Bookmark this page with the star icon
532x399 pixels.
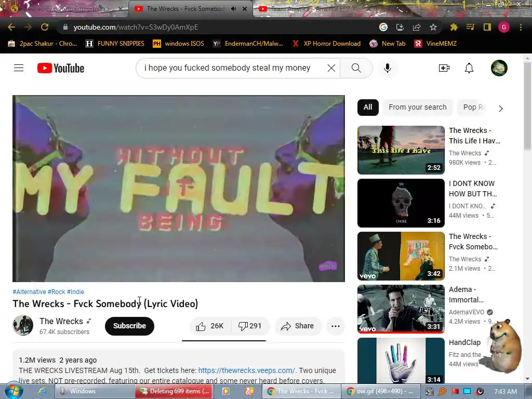(433, 27)
